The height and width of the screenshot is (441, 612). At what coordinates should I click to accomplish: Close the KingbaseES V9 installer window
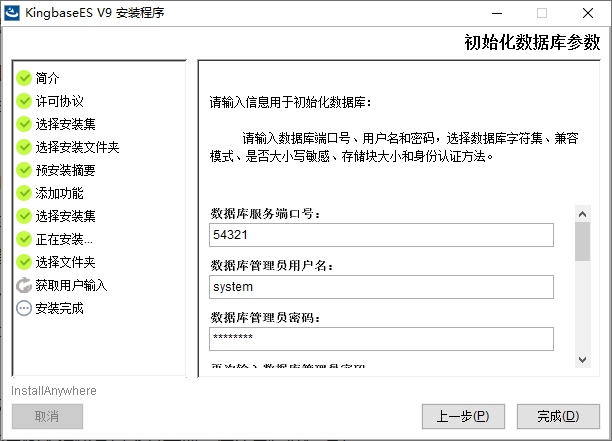tap(587, 14)
